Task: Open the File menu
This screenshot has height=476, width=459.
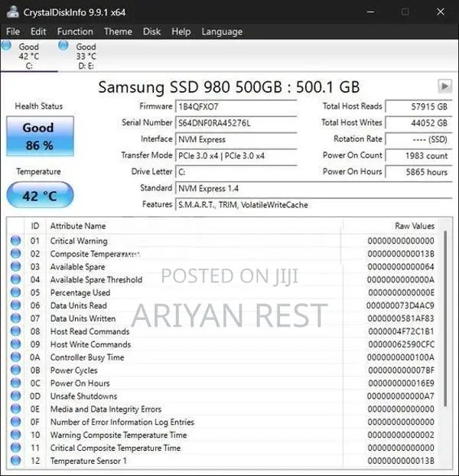Action: click(13, 31)
